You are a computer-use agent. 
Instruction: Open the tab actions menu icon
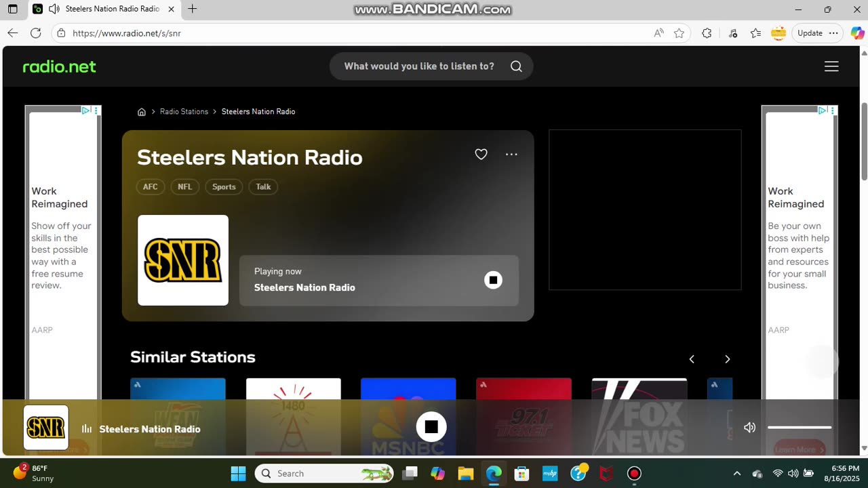click(x=13, y=9)
